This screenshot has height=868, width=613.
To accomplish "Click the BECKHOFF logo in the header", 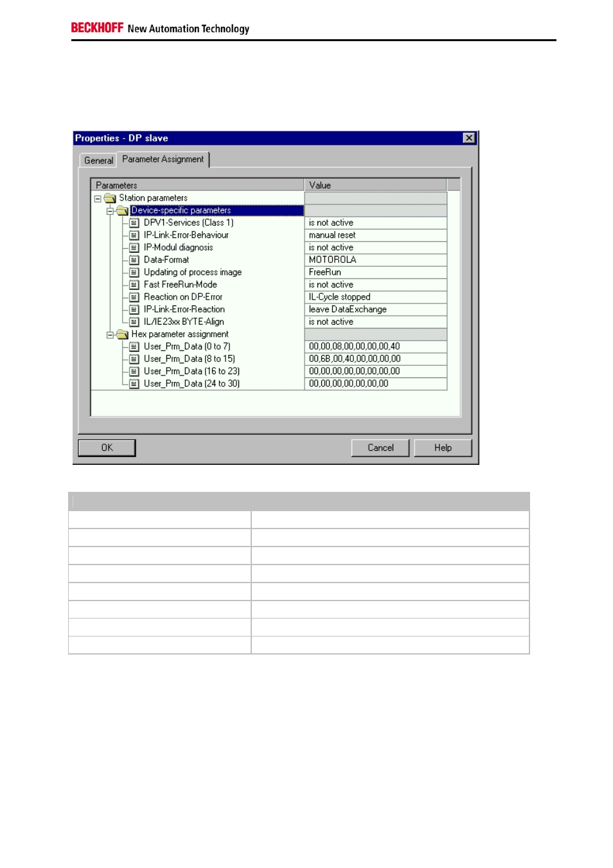I will pos(97,28).
